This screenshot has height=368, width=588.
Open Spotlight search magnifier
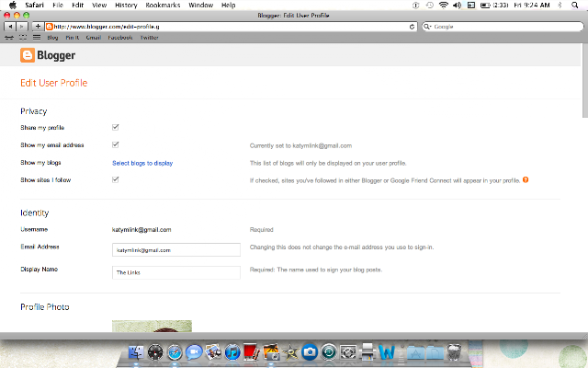tap(574, 5)
